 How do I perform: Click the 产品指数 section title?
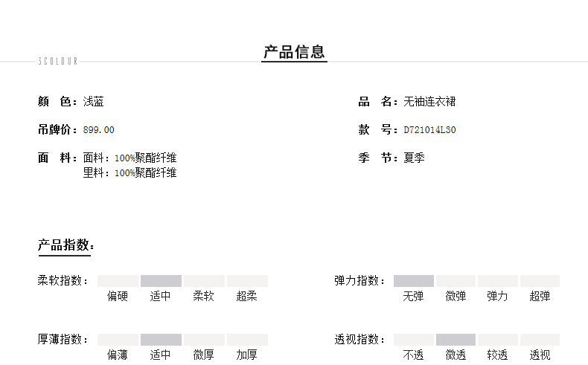pyautogui.click(x=65, y=245)
